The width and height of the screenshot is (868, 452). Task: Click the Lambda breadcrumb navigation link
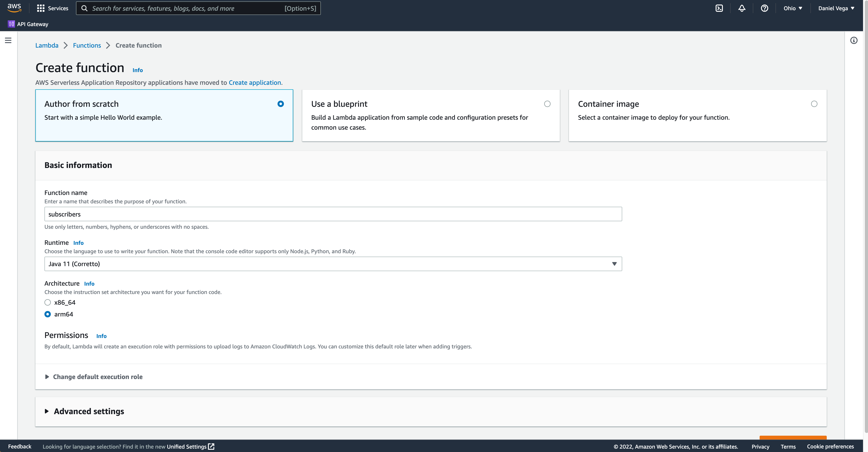click(46, 45)
